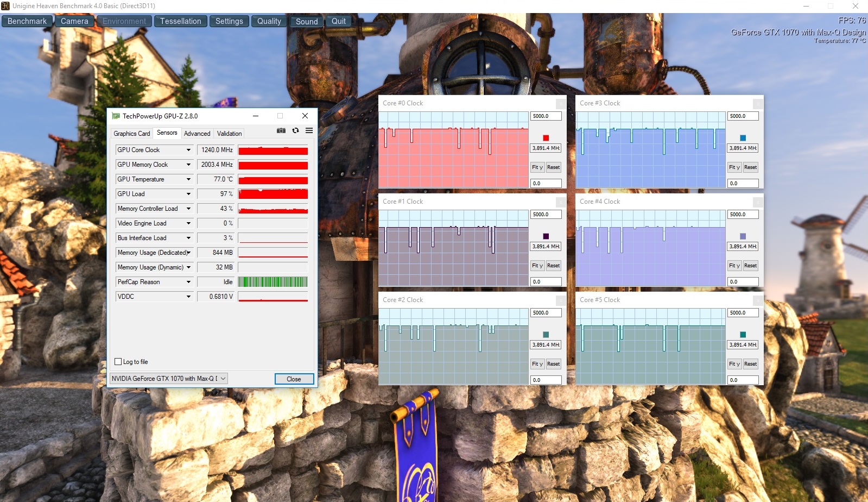Image resolution: width=868 pixels, height=502 pixels.
Task: Close the Core #3 Clock graph panel
Action: point(758,103)
